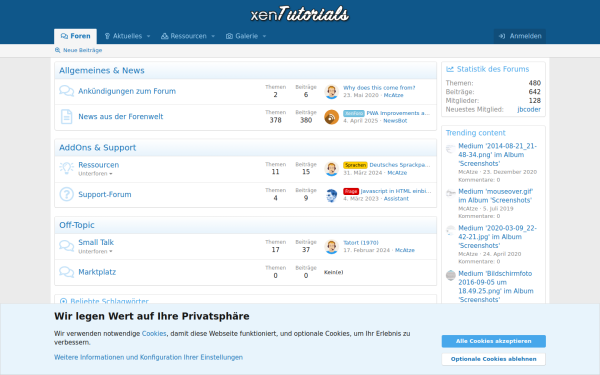
Task: Click the red Frage prefix label
Action: [351, 191]
